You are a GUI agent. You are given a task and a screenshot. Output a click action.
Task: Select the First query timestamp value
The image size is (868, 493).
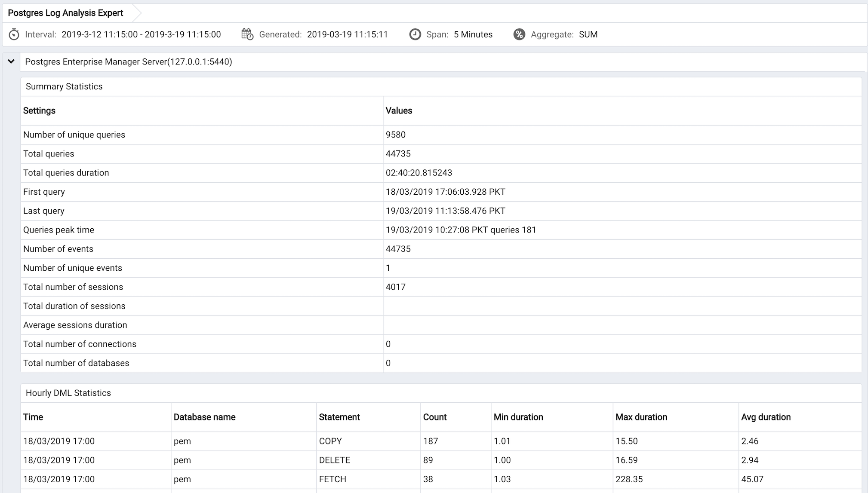446,192
